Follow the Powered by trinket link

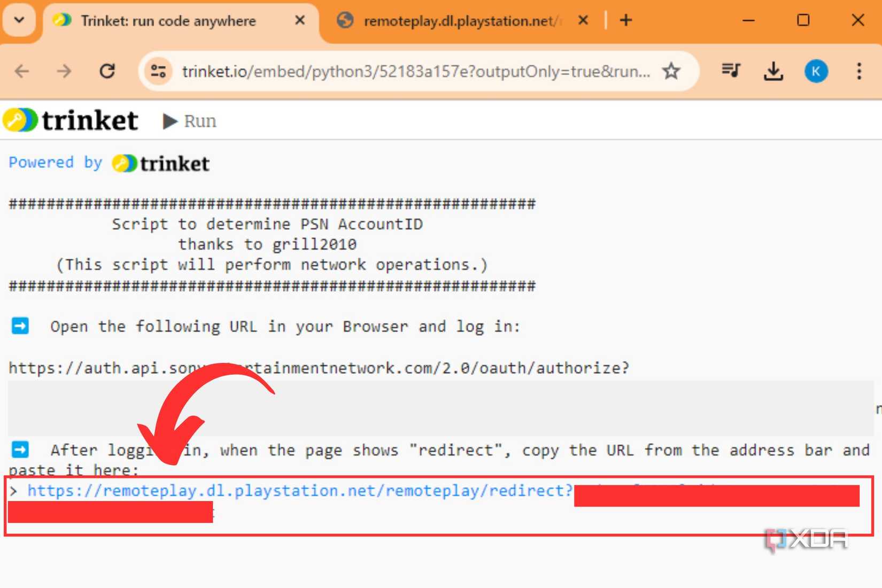pyautogui.click(x=109, y=163)
